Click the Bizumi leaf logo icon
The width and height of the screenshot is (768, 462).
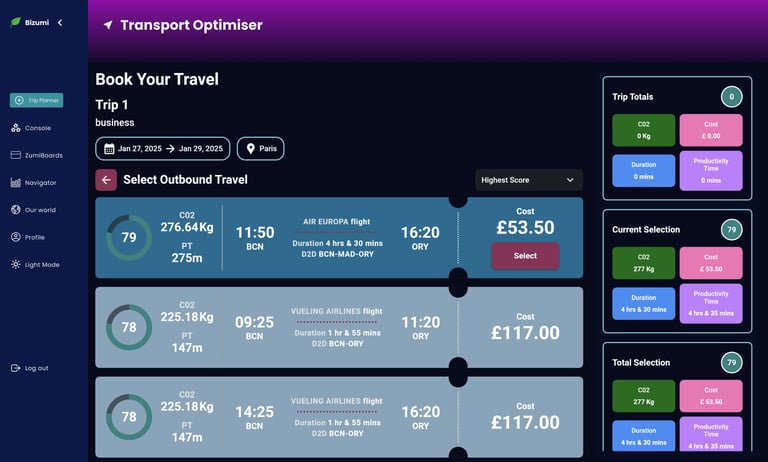pos(16,22)
